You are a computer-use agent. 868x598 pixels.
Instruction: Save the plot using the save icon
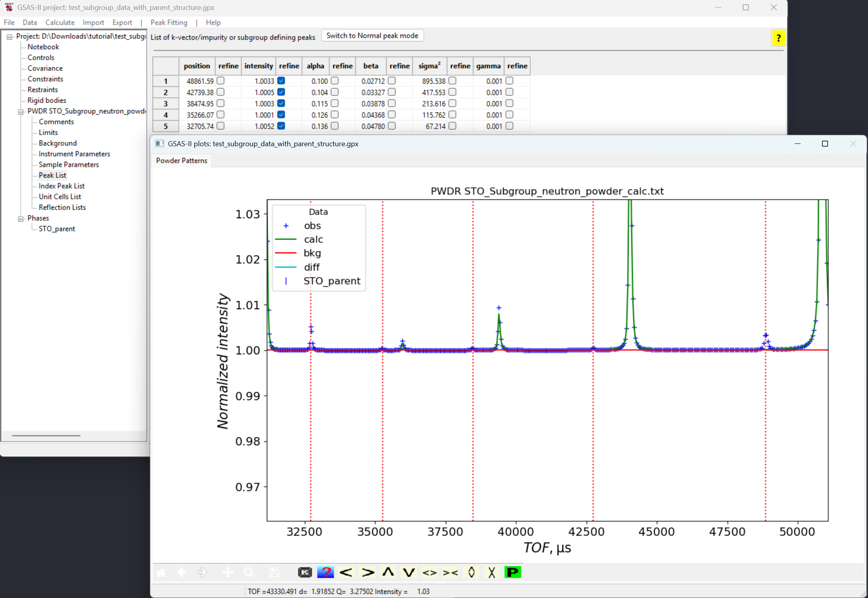[x=274, y=572]
